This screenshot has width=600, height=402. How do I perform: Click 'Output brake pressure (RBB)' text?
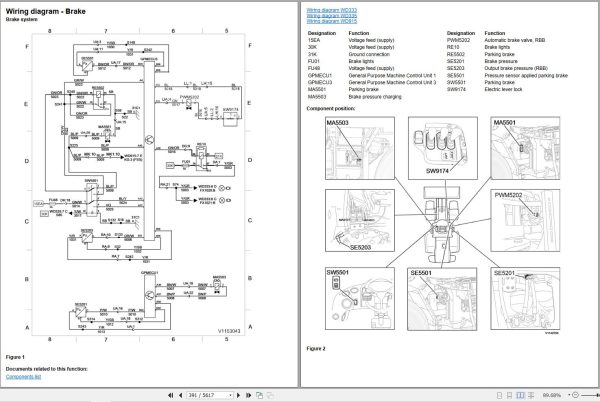(x=516, y=68)
